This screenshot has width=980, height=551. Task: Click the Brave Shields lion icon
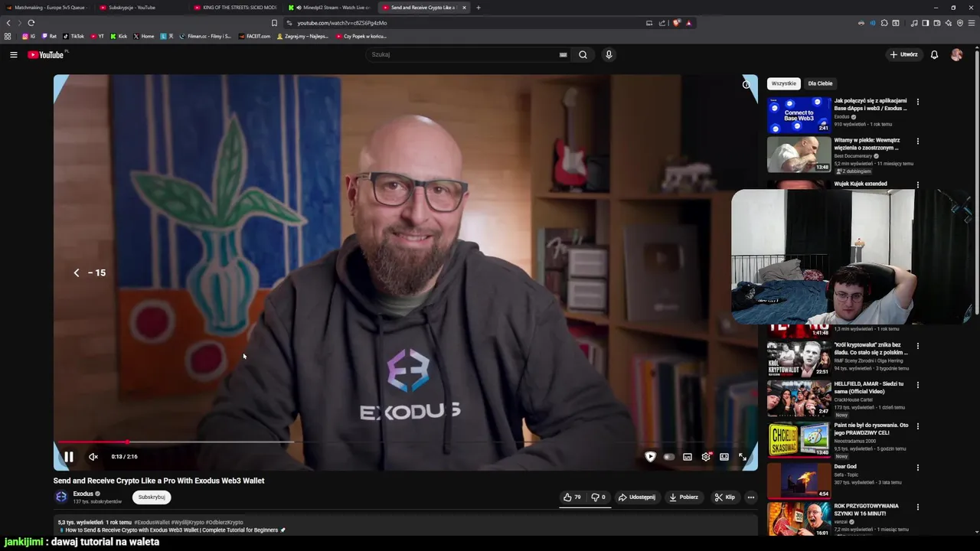(676, 23)
